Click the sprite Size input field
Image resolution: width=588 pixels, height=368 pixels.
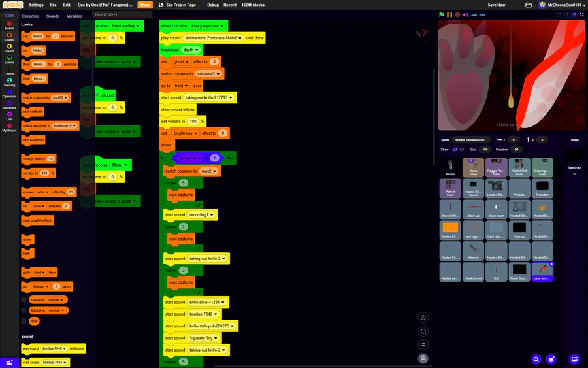(485, 149)
